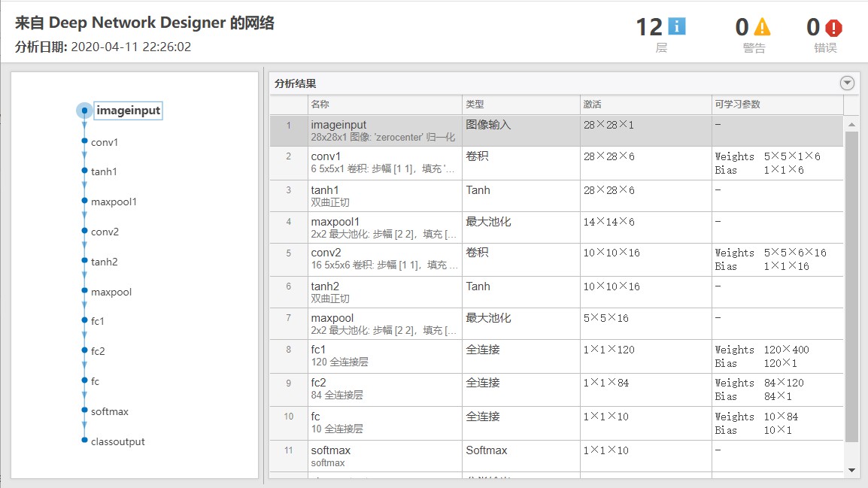Select the imageinput node in the diagram

click(x=128, y=111)
